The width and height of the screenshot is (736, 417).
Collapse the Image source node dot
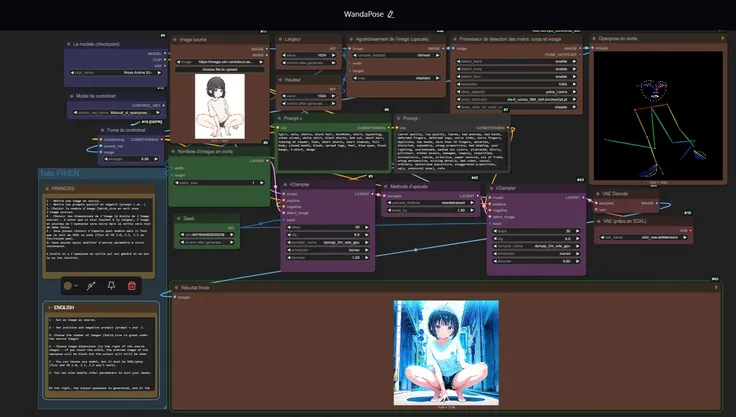[x=176, y=40]
